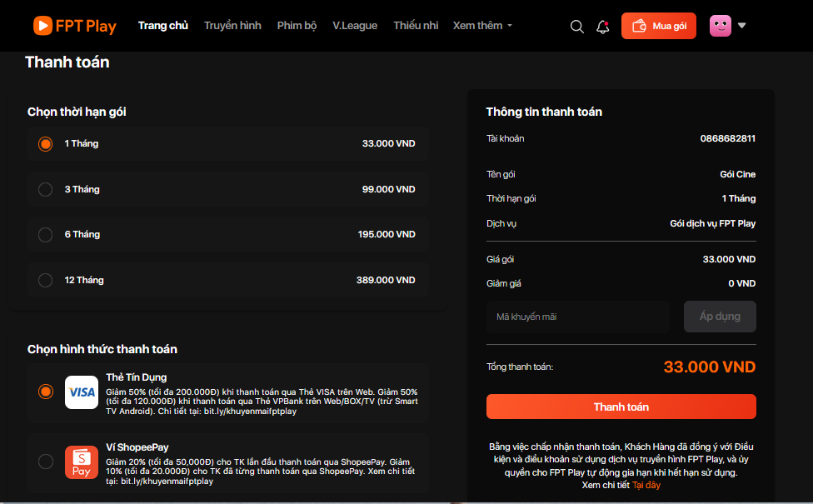Choose Thẻ Tín Dụng payment radio button
This screenshot has width=813, height=504.
click(x=45, y=392)
